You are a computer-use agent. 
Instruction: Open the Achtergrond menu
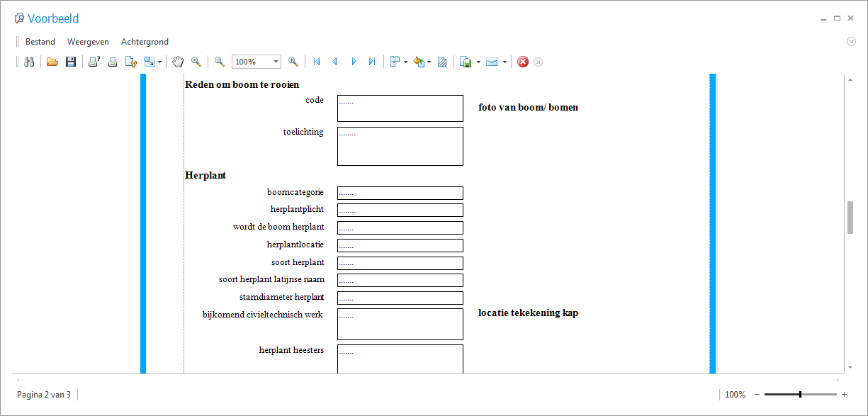pyautogui.click(x=145, y=42)
